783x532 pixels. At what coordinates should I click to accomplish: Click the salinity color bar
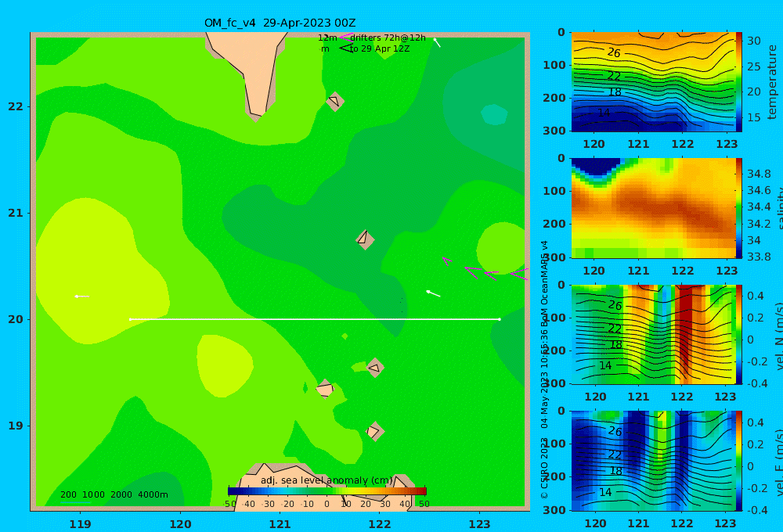pyautogui.click(x=739, y=208)
